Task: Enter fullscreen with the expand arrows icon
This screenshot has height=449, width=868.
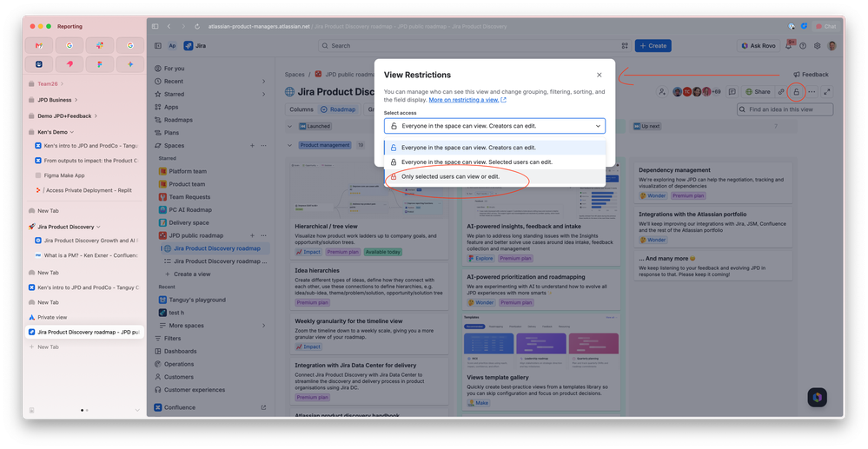Action: [x=827, y=92]
